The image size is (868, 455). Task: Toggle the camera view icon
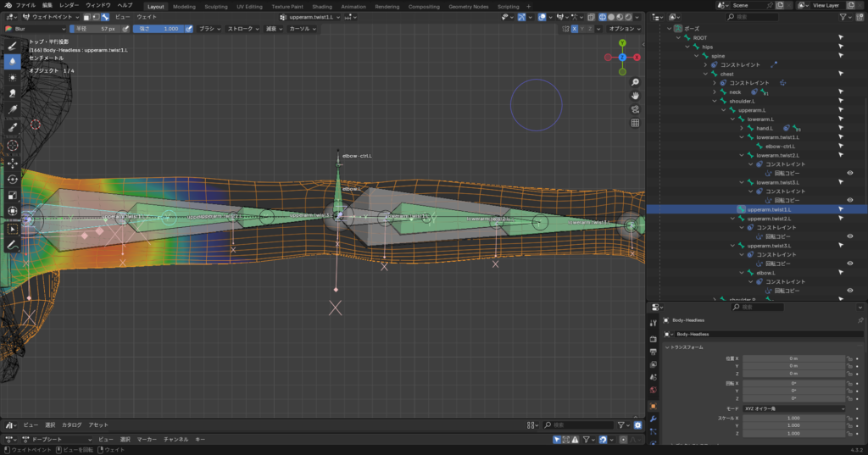coord(635,109)
